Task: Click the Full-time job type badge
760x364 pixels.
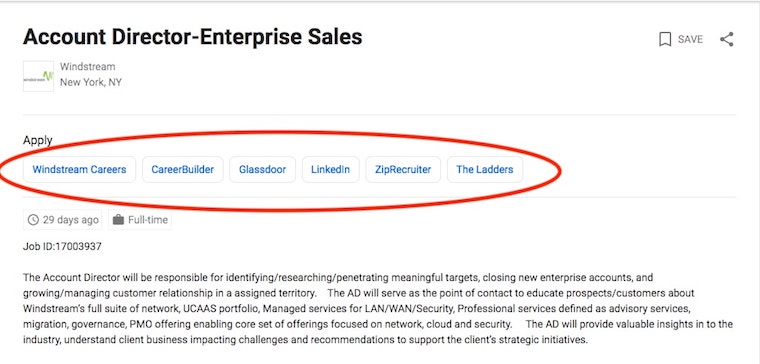Action: click(140, 220)
